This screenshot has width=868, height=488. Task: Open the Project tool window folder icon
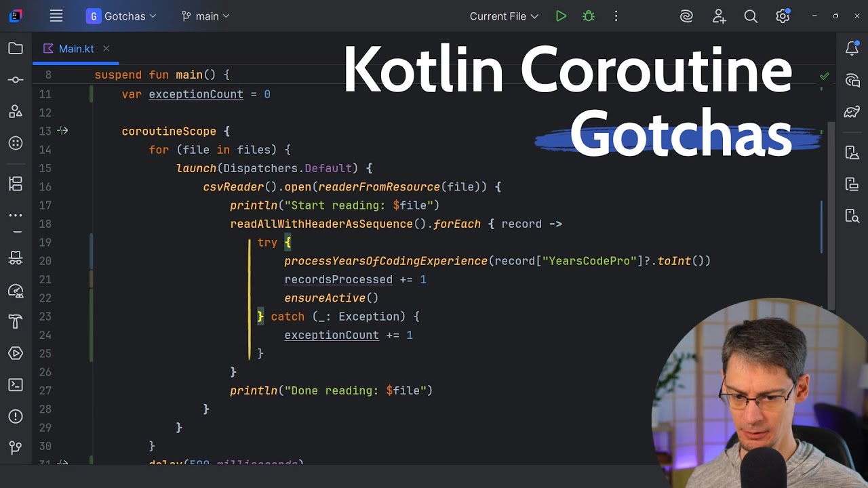[15, 48]
